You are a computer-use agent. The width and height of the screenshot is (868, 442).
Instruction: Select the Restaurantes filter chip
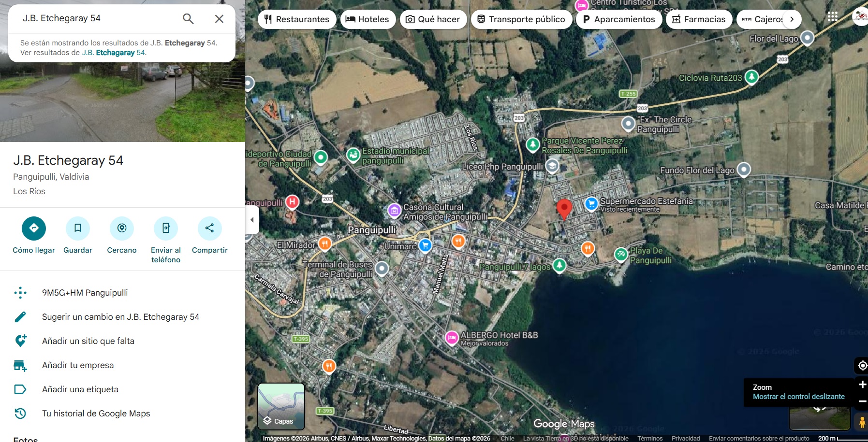[x=297, y=19]
